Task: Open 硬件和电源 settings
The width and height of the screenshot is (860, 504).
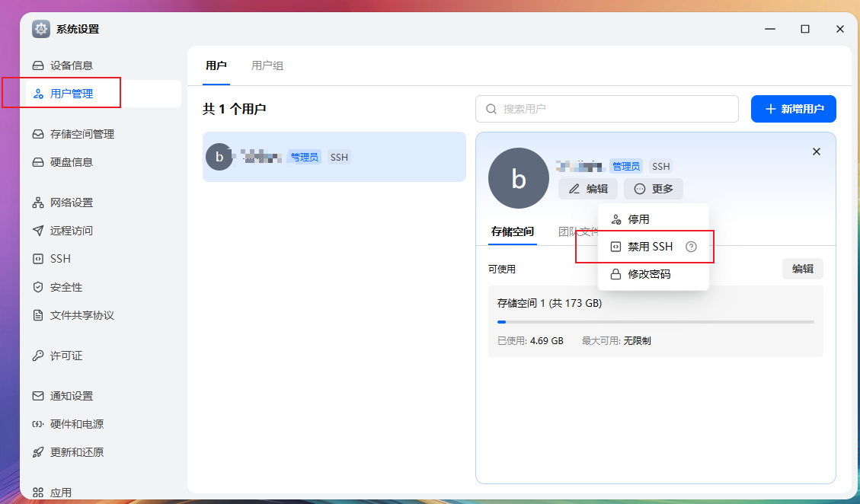Action: 68,424
